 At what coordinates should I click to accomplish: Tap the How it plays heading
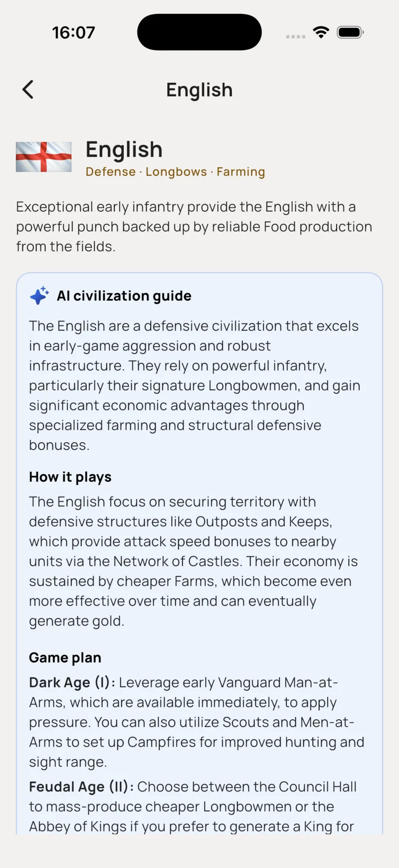pos(70,477)
